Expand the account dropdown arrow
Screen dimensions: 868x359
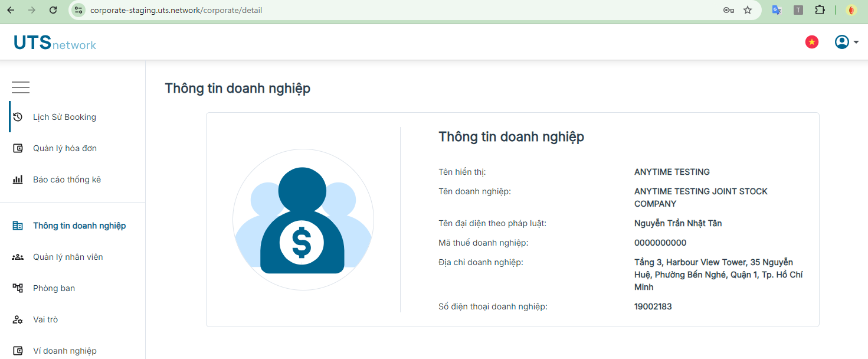click(856, 43)
